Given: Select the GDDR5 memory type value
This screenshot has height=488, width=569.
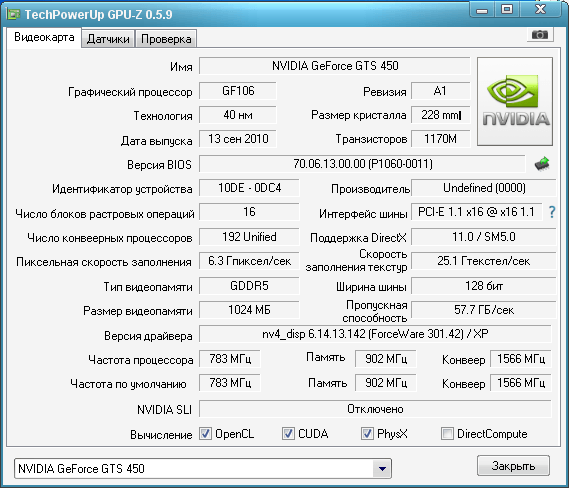Looking at the screenshot, I should click(x=249, y=286).
